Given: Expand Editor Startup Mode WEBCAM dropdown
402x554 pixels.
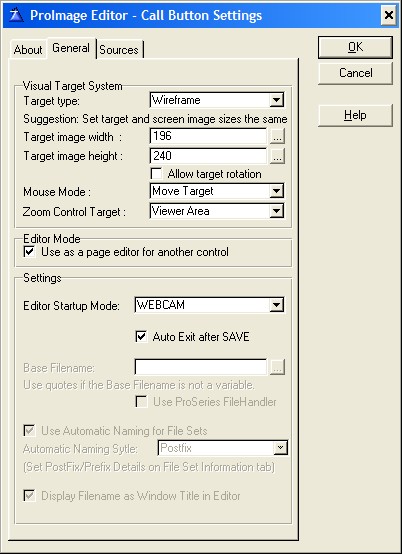Looking at the screenshot, I should 276,305.
